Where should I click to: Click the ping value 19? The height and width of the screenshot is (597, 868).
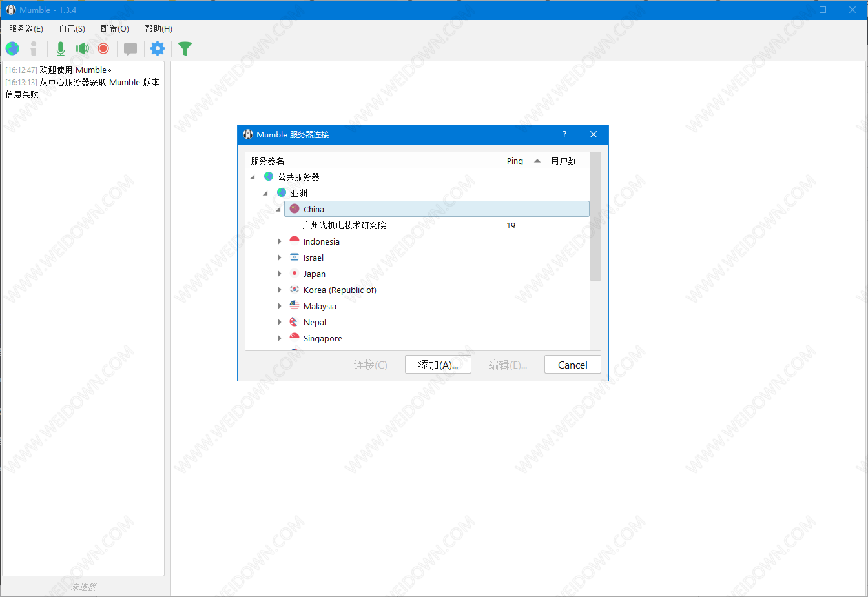point(511,225)
